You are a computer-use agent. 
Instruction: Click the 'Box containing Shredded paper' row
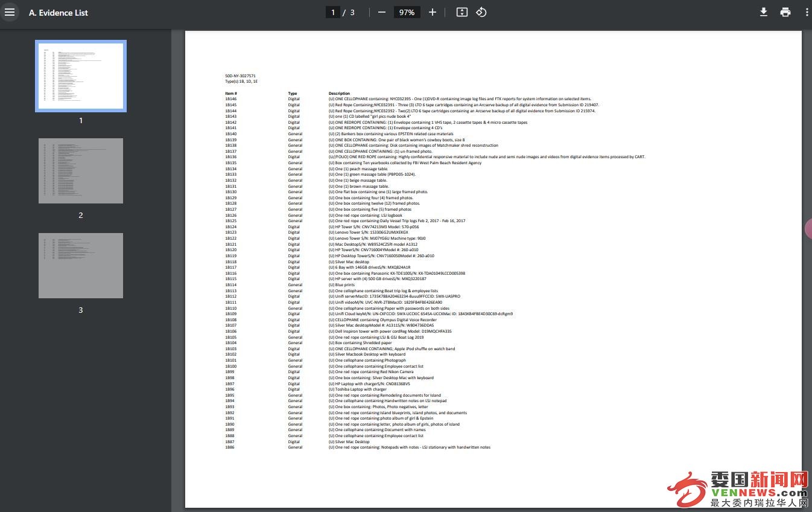point(360,343)
